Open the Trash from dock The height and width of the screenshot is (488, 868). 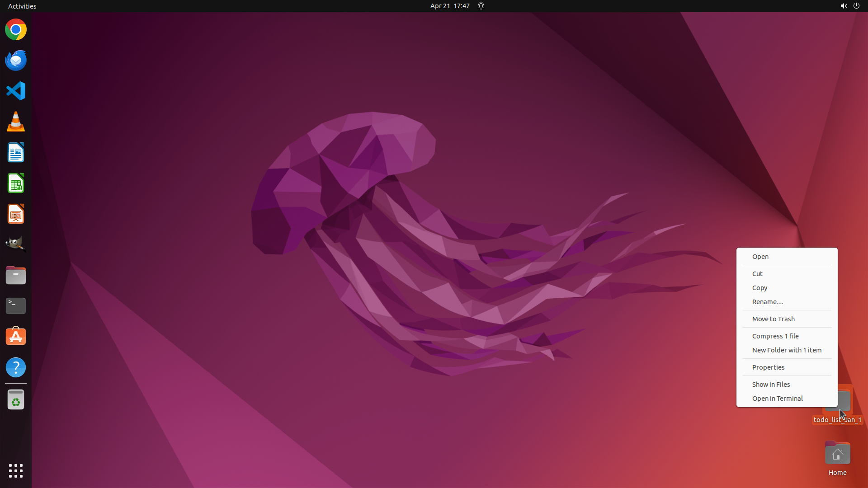(x=16, y=400)
